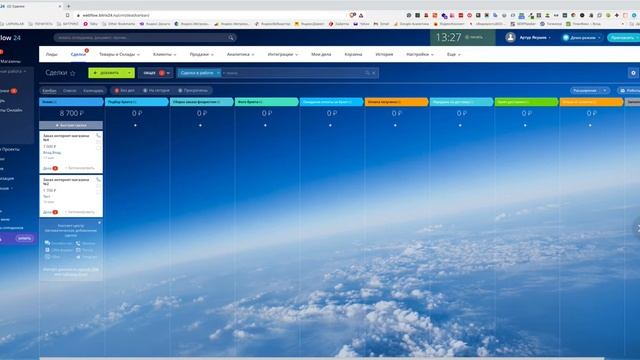The height and width of the screenshot is (360, 640).
Task: Click the green stage column header
Action: tap(526, 102)
